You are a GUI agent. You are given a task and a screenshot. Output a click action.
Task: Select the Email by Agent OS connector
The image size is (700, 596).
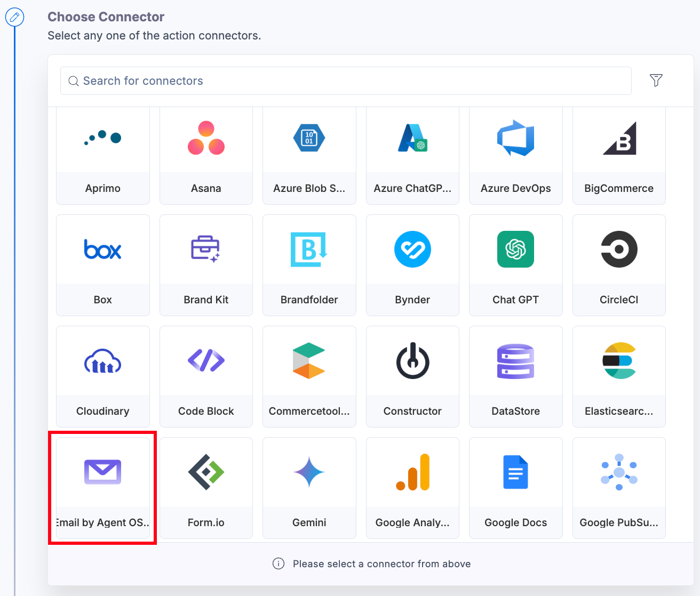tap(102, 488)
